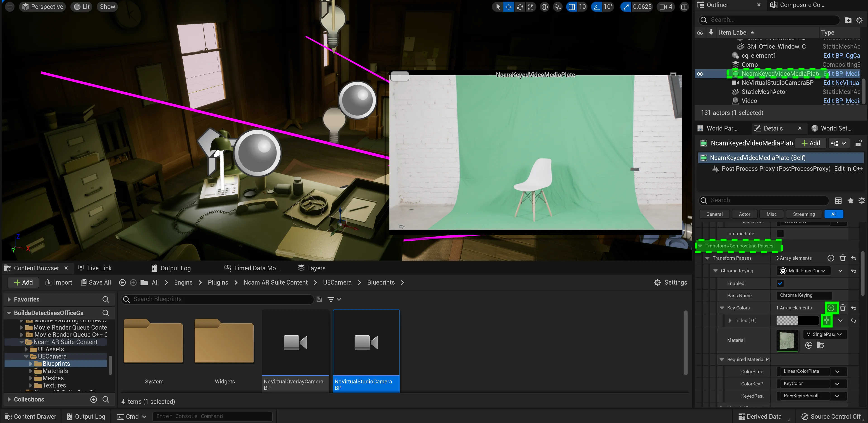Add a new Key Colors array element

coord(831,308)
